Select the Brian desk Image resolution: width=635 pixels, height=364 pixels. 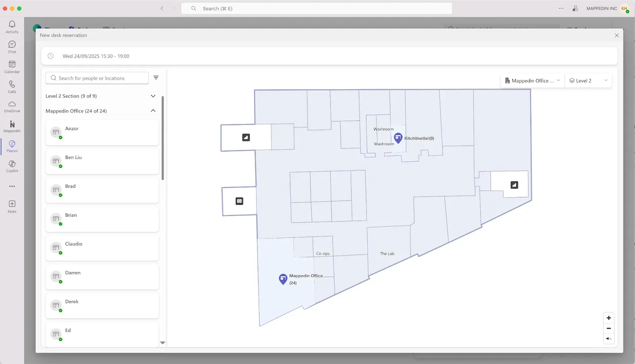[x=102, y=219]
